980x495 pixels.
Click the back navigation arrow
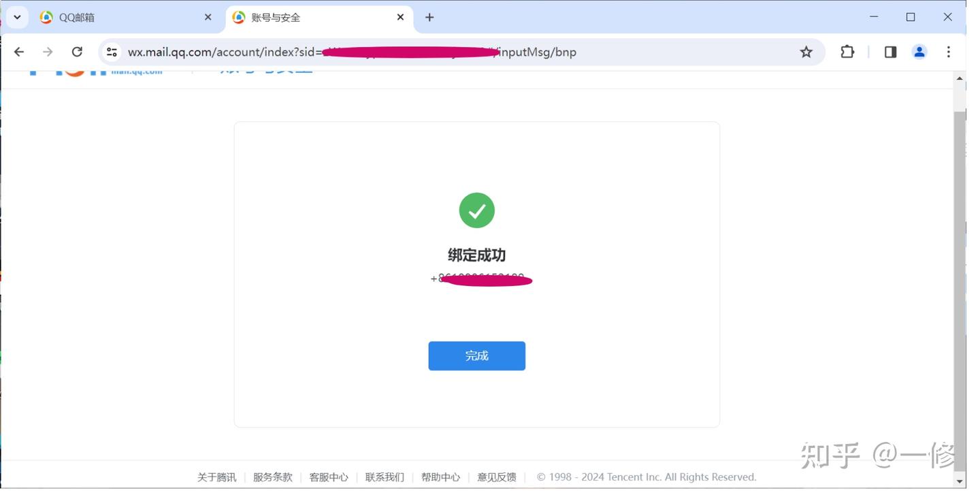[x=18, y=52]
